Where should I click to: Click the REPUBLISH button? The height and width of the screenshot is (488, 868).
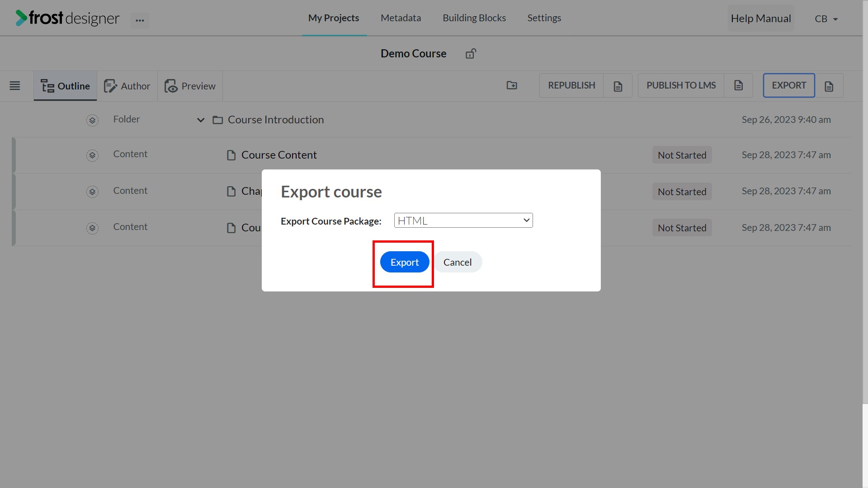[571, 85]
